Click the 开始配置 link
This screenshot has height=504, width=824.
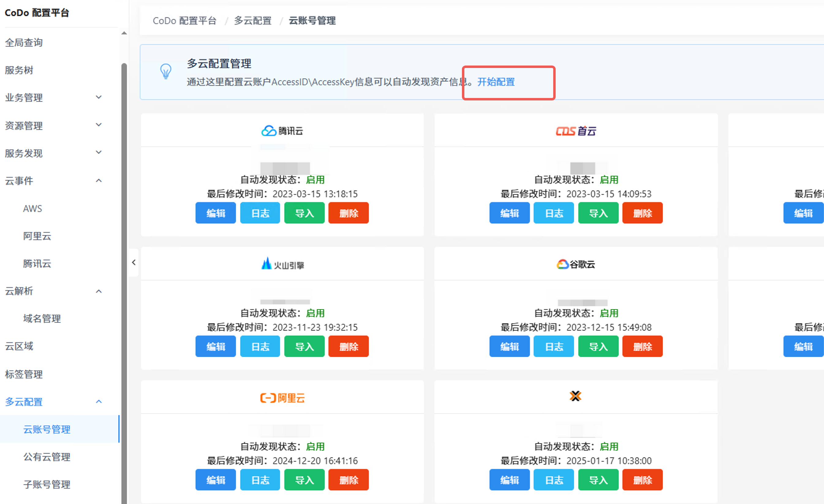[x=496, y=82]
